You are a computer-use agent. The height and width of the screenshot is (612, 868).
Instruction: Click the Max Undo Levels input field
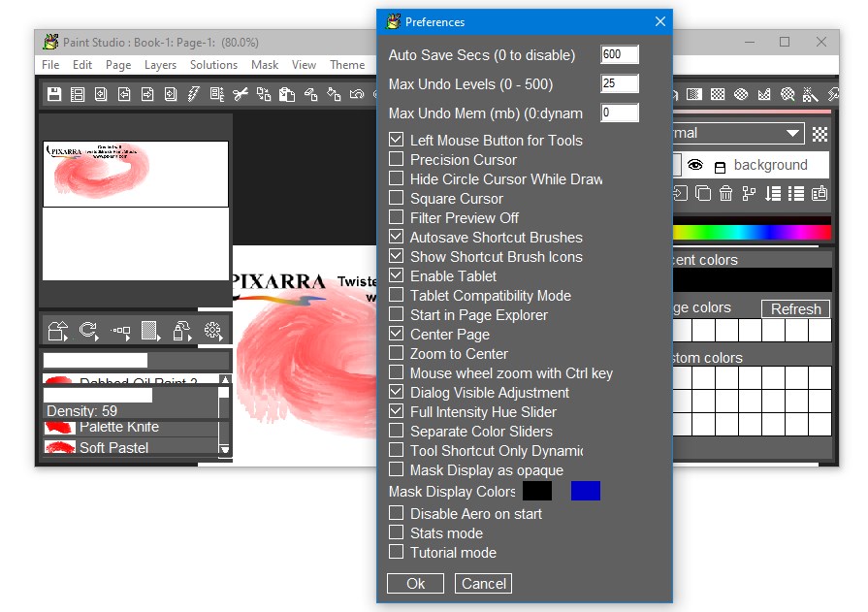620,83
